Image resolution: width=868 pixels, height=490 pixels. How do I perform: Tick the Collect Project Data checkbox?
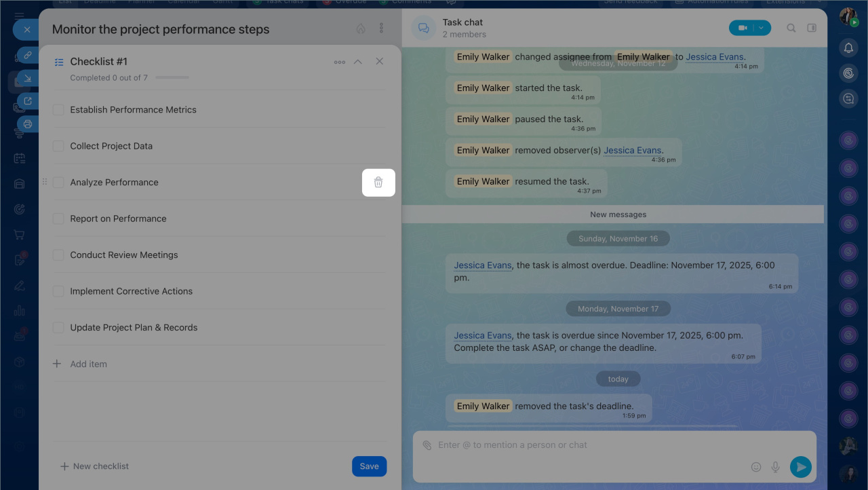[58, 146]
